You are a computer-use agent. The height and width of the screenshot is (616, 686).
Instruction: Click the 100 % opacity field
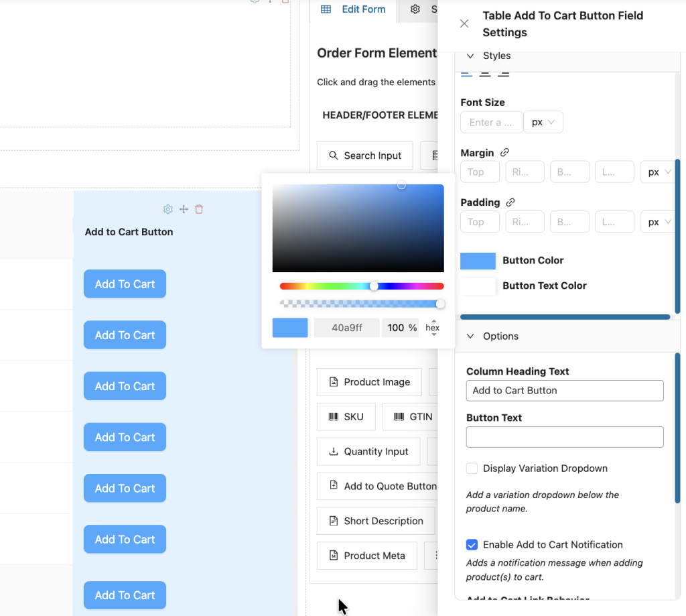[x=401, y=328]
